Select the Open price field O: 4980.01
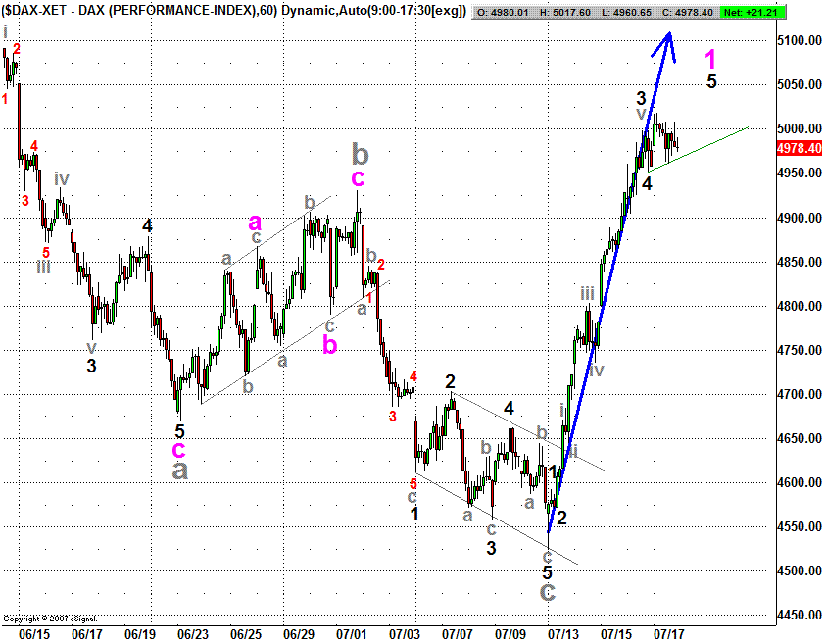The image size is (825, 644). (x=508, y=13)
